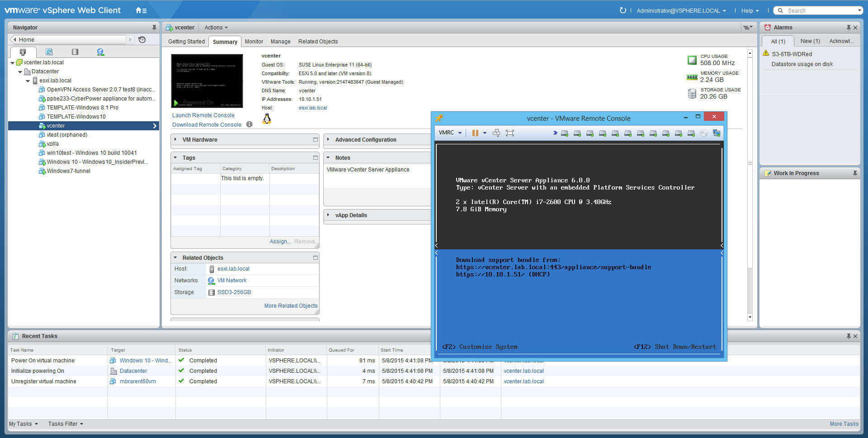The image size is (868, 438).
Task: Open the Help dropdown menu
Action: (x=750, y=10)
